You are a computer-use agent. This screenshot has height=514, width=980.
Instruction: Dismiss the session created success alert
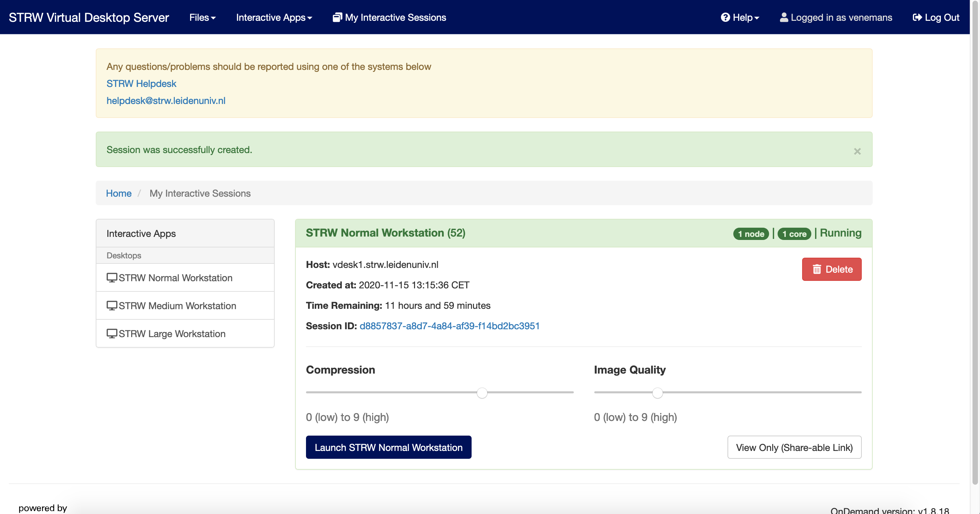coord(857,151)
